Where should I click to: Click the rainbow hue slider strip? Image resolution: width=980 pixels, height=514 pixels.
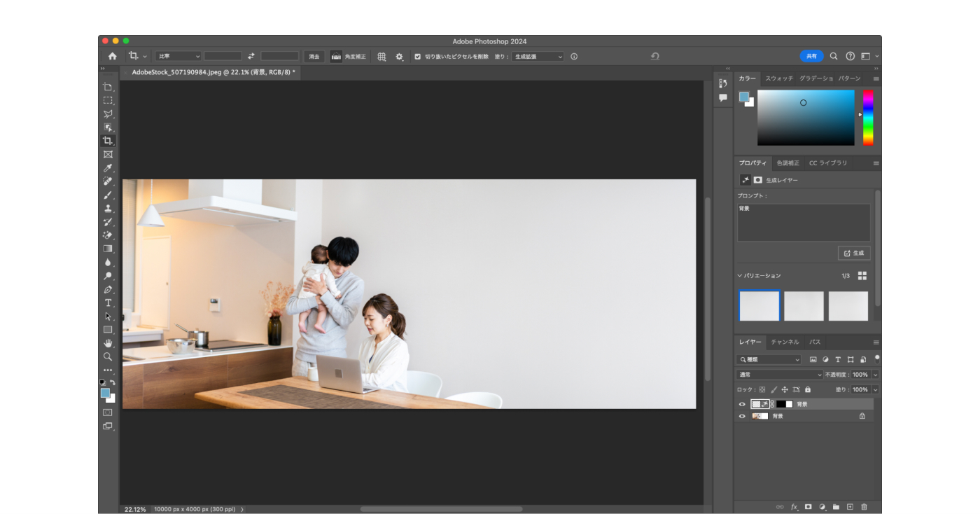coord(868,117)
